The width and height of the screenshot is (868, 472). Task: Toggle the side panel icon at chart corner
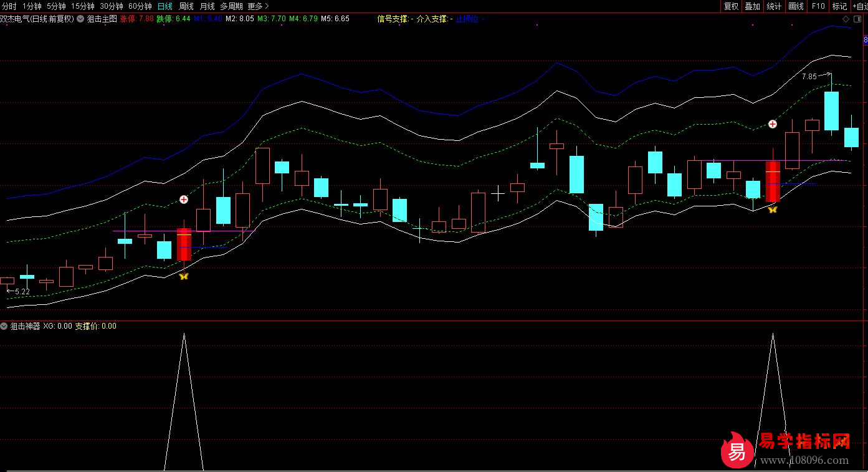click(857, 19)
